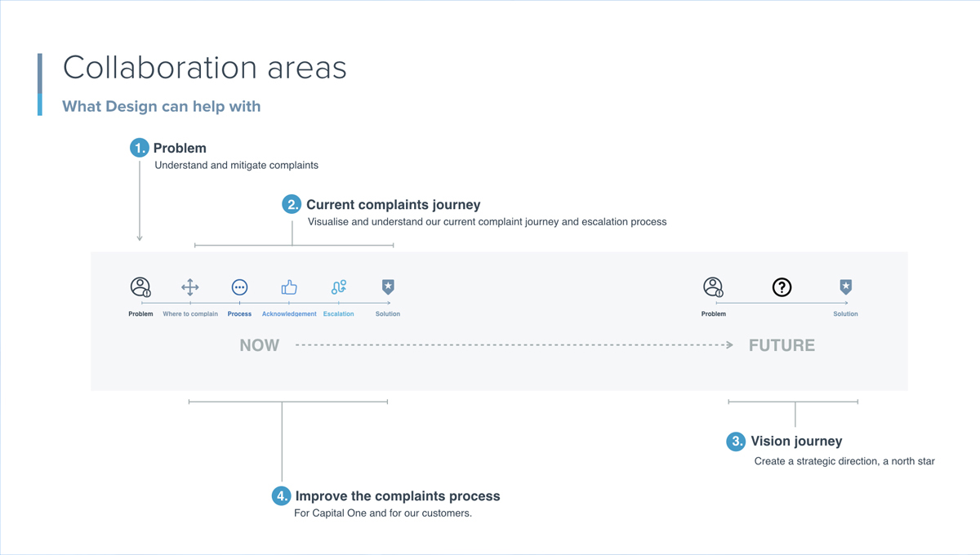The image size is (980, 555).
Task: Click the number 1 Problem badge
Action: tap(140, 148)
